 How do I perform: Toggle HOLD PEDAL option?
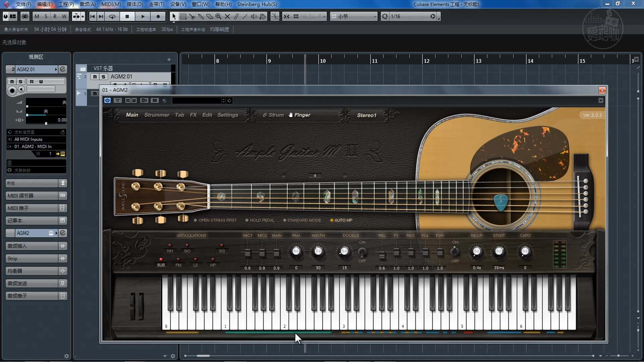point(260,220)
